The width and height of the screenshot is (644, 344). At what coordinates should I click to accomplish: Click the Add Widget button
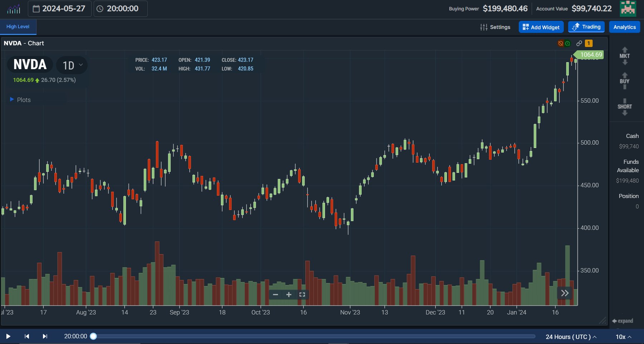tap(541, 27)
